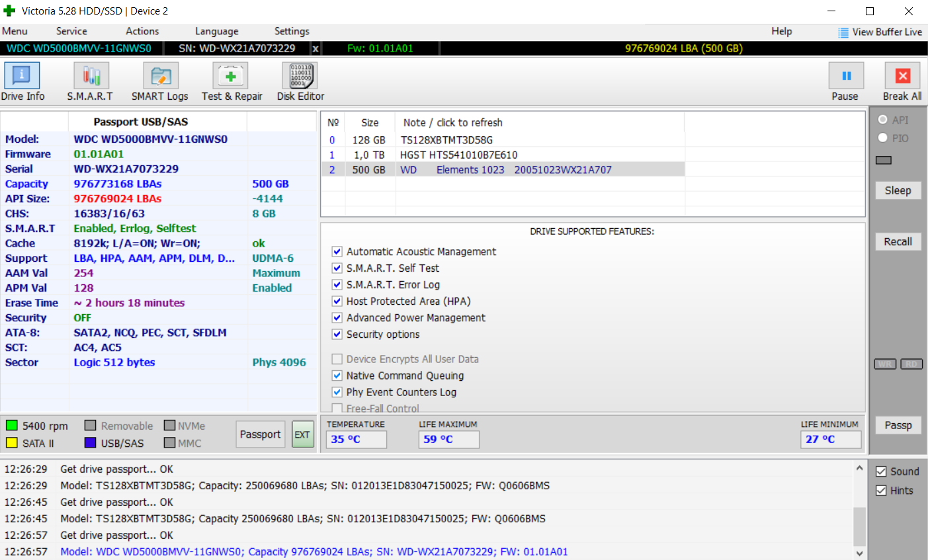Click the Erase Time ~ 2 hours 18 minutes value
Image resolution: width=928 pixels, height=560 pixels.
(129, 303)
